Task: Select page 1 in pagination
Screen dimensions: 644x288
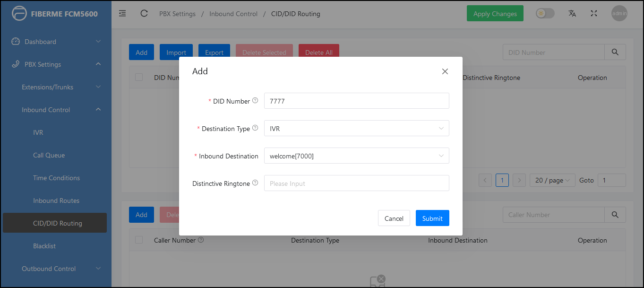Action: [502, 180]
